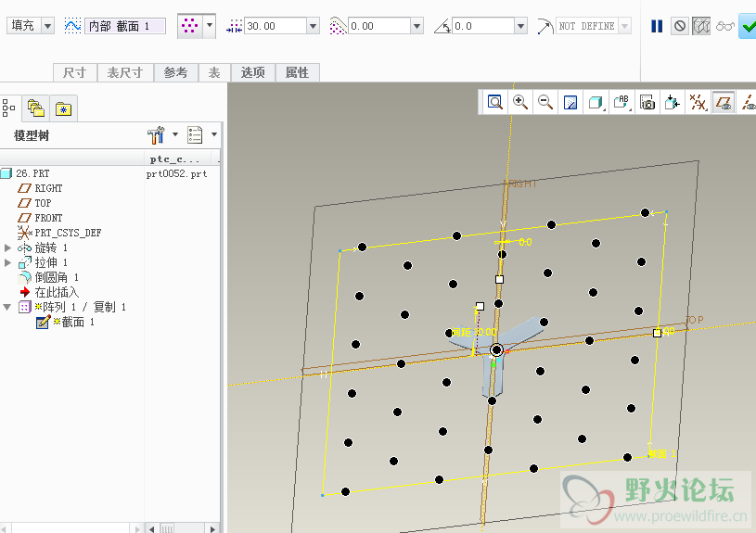
Task: Toggle datum plane display
Action: pos(724,103)
